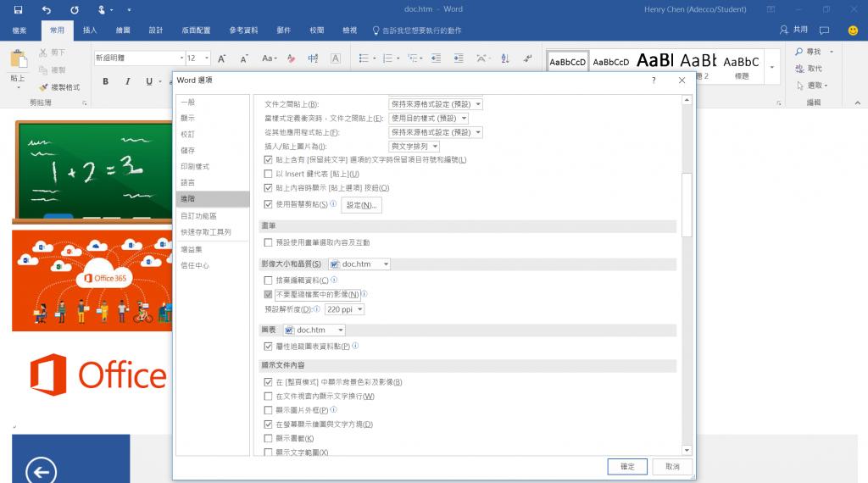
Task: Toggle 以 Insert 鍵代表 [貼上] checkbox
Action: (x=268, y=174)
